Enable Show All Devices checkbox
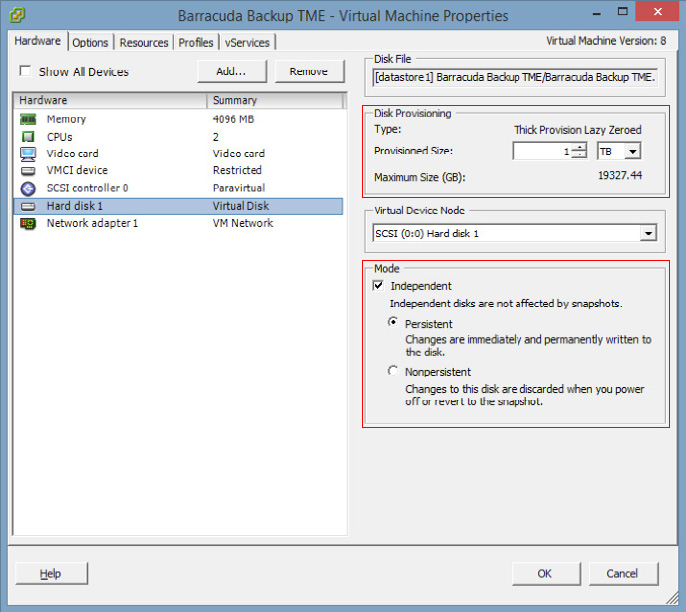This screenshot has width=686, height=612. click(x=25, y=71)
